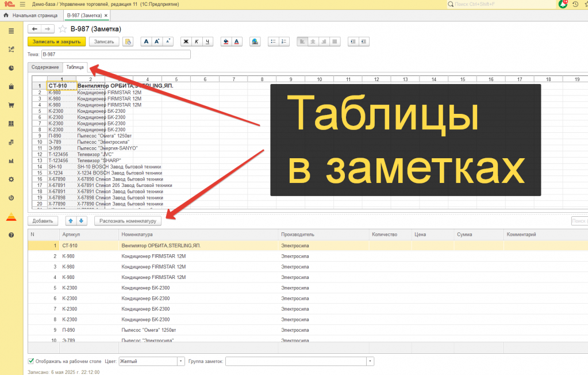
Task: Open the coins finance section in sidebar
Action: (11, 142)
